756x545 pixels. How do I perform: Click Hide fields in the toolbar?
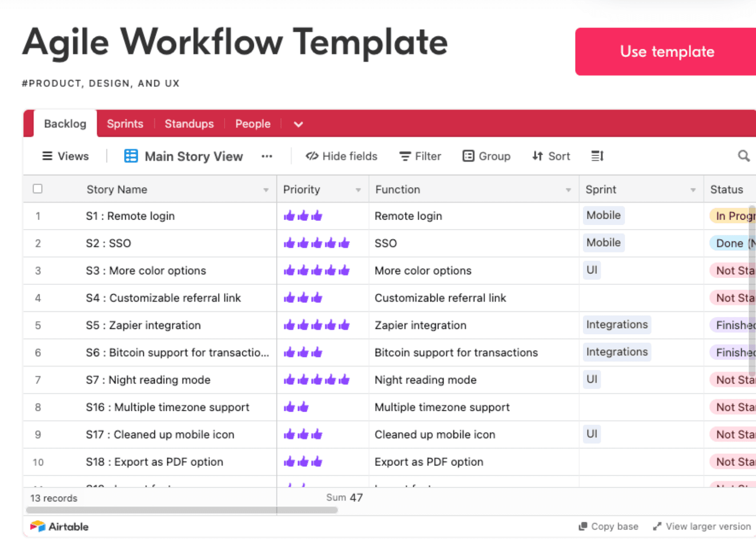pyautogui.click(x=341, y=156)
